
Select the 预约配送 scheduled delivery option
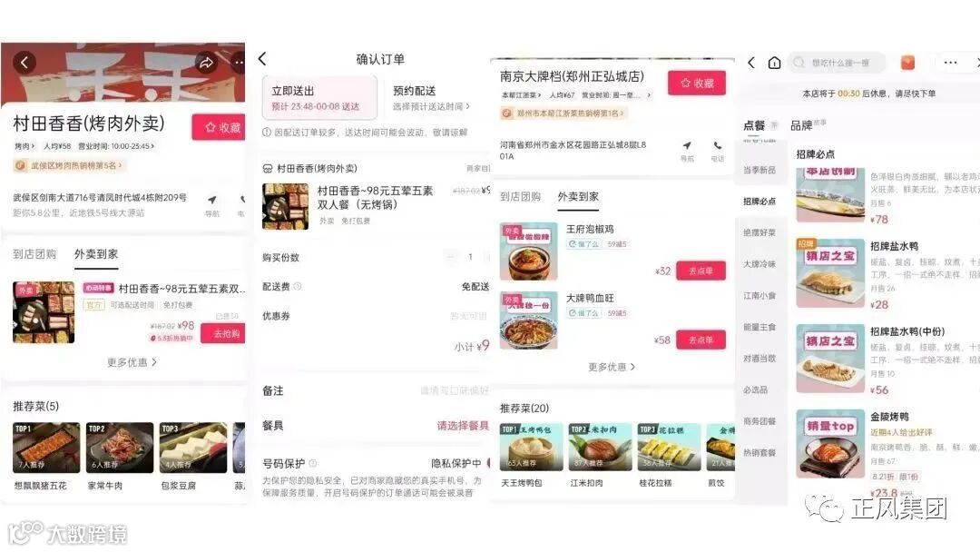(x=431, y=97)
